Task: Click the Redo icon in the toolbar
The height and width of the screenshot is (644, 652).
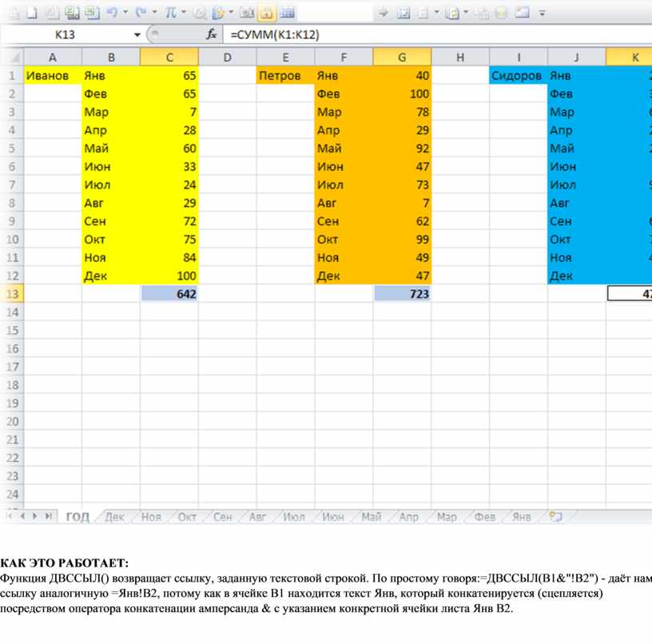Action: 141,13
